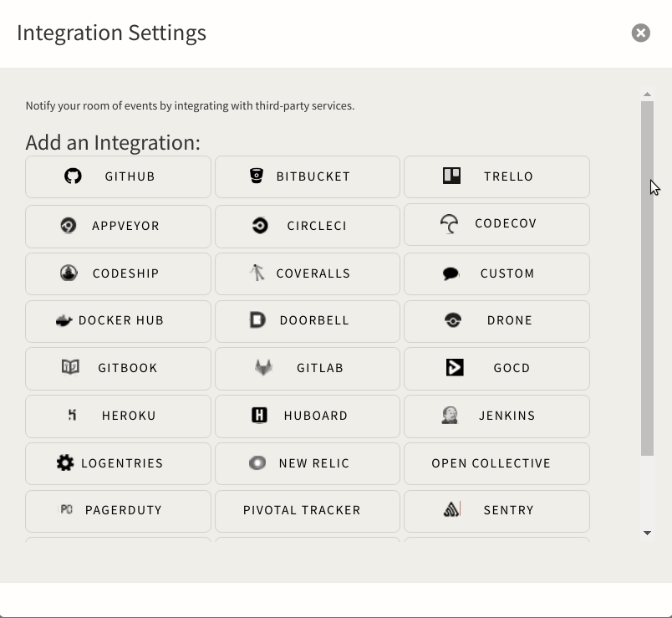The image size is (672, 618).
Task: Click the Sentry logo icon
Action: click(451, 509)
